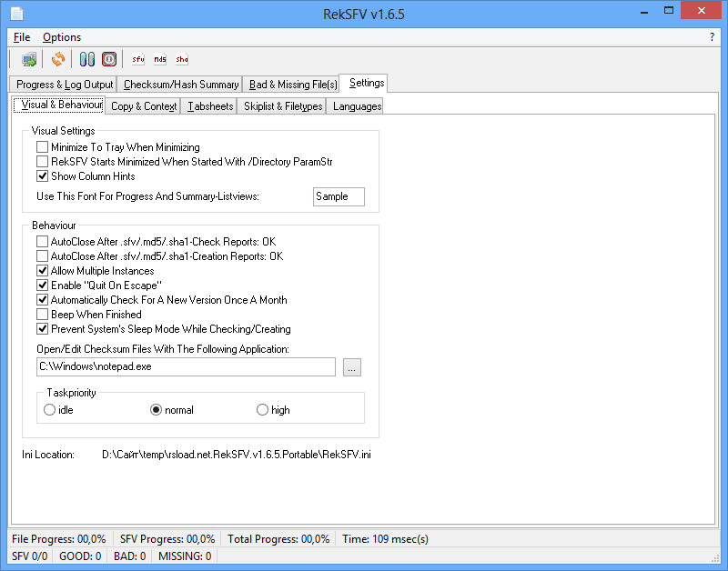
Task: Click the Ini Location path text
Action: coord(237,455)
